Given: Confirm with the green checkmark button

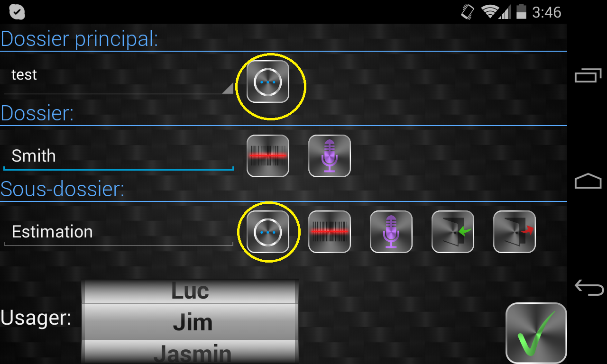Looking at the screenshot, I should pos(536,333).
